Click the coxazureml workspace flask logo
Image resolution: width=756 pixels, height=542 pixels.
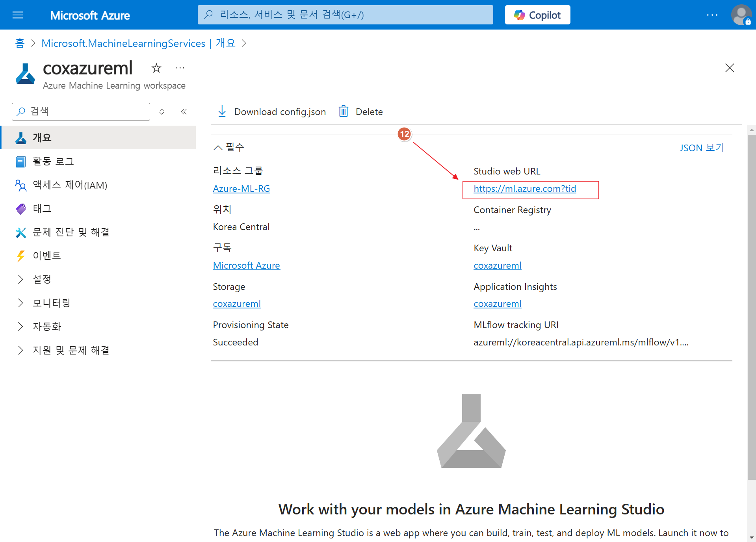pos(25,74)
